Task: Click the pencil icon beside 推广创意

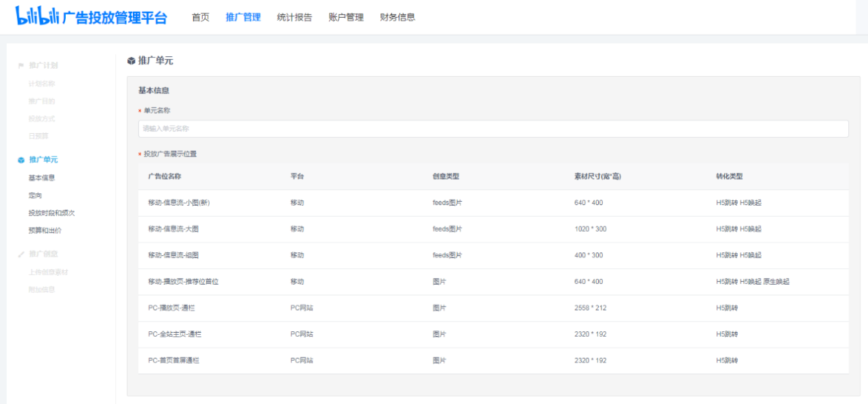Action: pos(21,254)
